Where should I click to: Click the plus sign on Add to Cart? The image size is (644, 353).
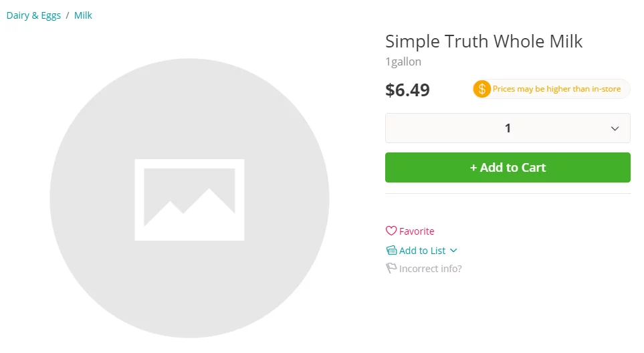coord(473,168)
